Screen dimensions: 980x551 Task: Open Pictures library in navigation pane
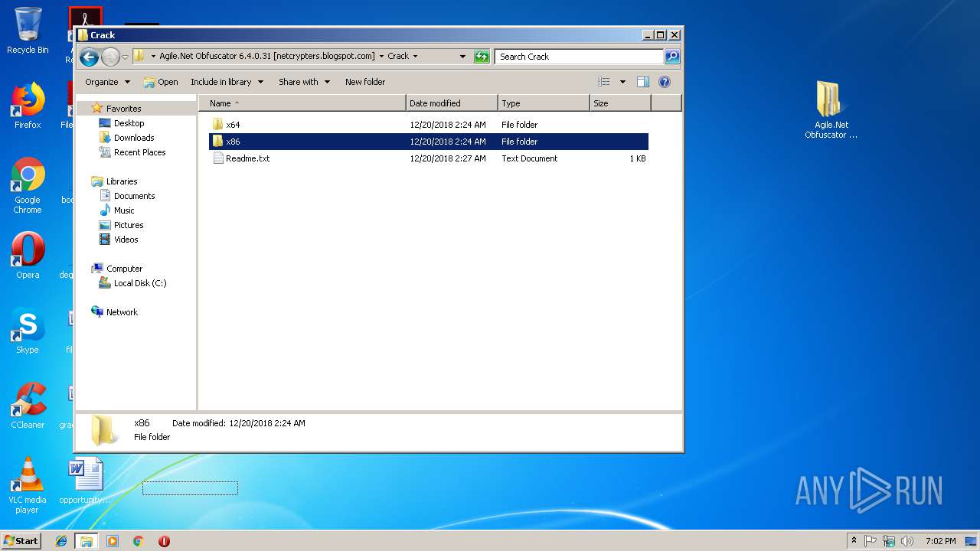[129, 225]
